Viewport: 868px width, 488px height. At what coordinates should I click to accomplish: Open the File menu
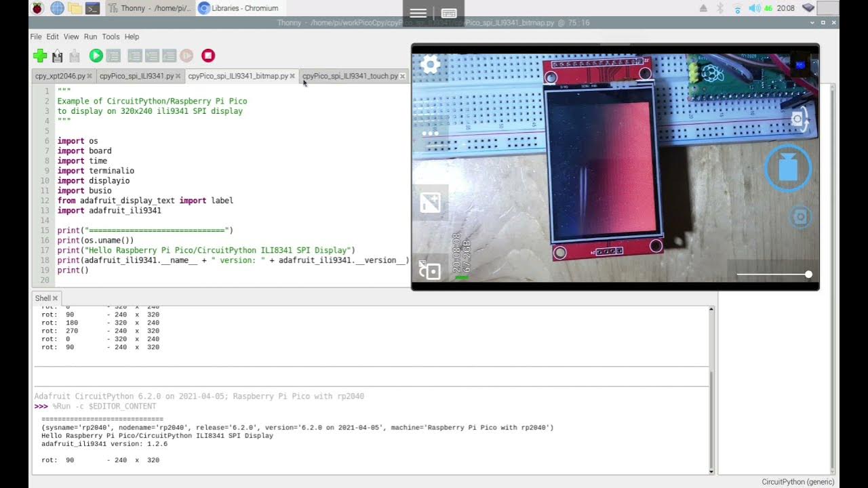click(36, 37)
